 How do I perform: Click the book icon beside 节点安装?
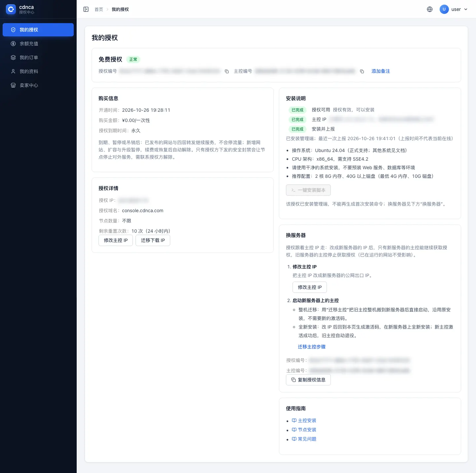tap(294, 430)
